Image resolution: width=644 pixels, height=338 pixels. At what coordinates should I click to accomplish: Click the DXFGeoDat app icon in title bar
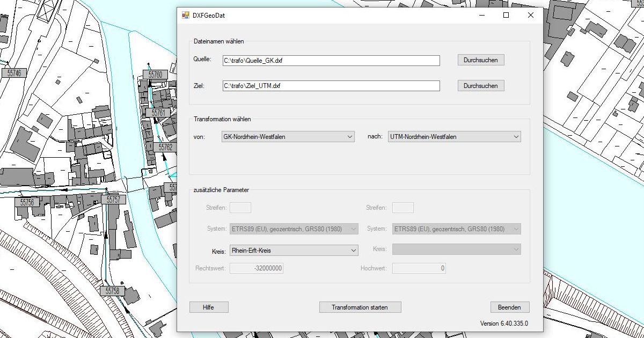click(186, 16)
